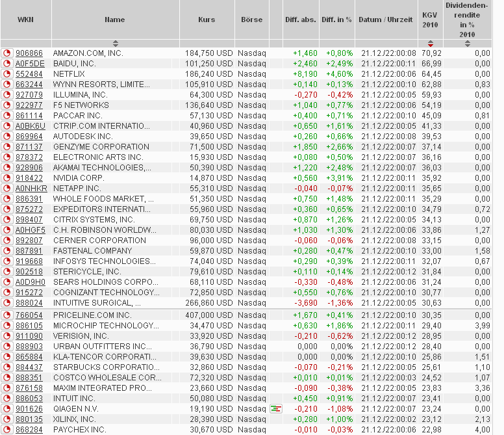Click chart icon for INTUITIVE SURGICAL

point(6,303)
